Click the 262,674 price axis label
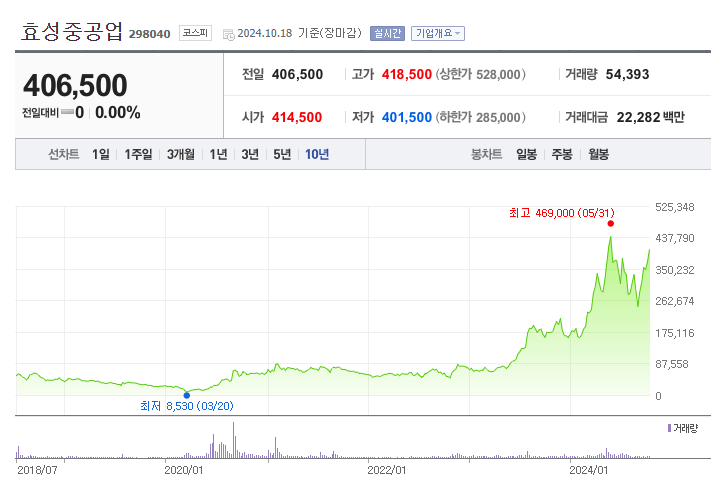711x488 pixels. [x=675, y=301]
